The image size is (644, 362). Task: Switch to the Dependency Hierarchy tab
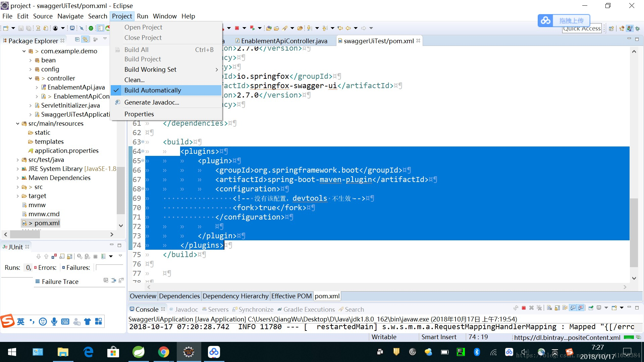click(x=235, y=296)
